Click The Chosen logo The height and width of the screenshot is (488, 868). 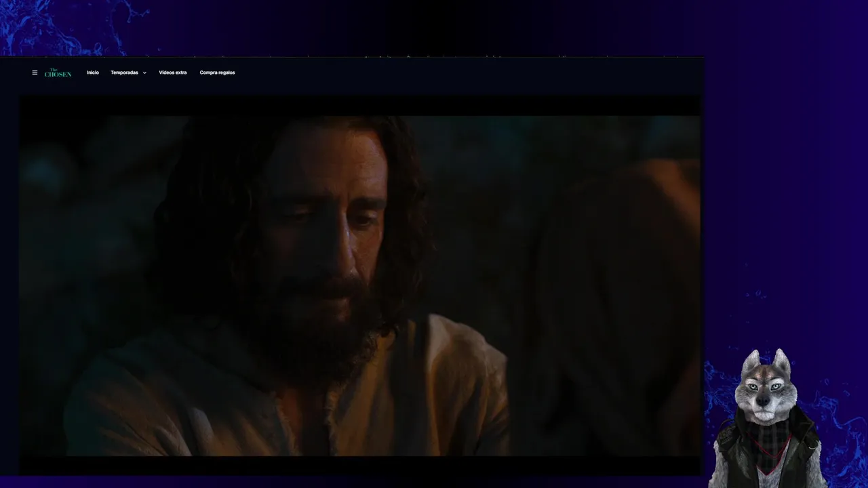(x=58, y=73)
